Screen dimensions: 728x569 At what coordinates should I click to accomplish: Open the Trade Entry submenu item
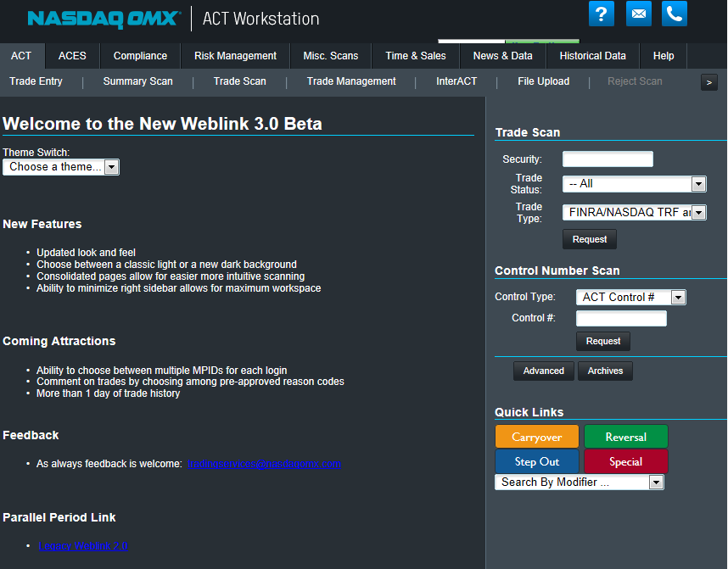point(36,81)
